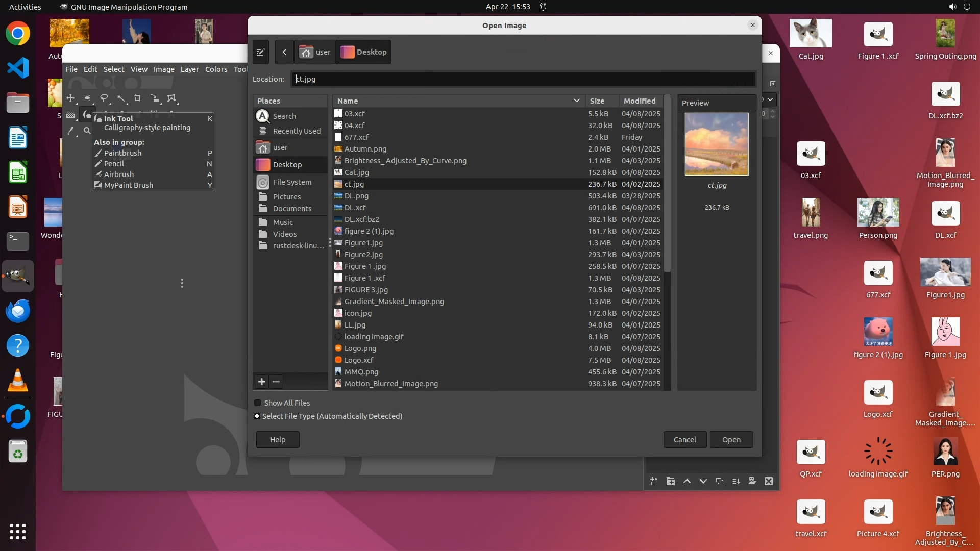This screenshot has height=551, width=980.
Task: Select Autumn.png in the file list
Action: click(x=365, y=149)
